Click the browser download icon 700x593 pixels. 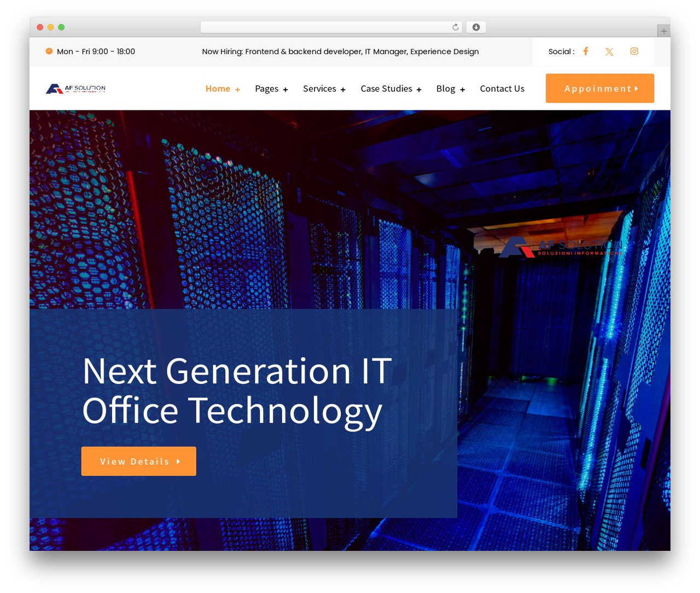[476, 27]
